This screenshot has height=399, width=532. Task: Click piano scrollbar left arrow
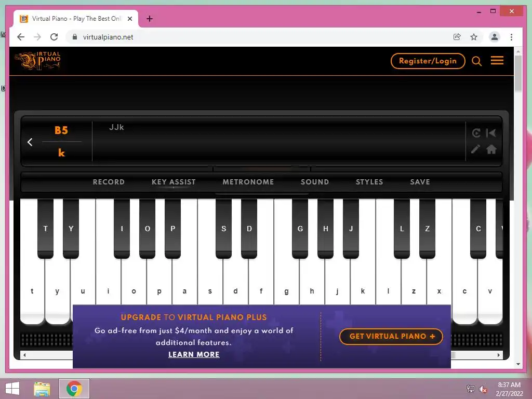tap(24, 355)
